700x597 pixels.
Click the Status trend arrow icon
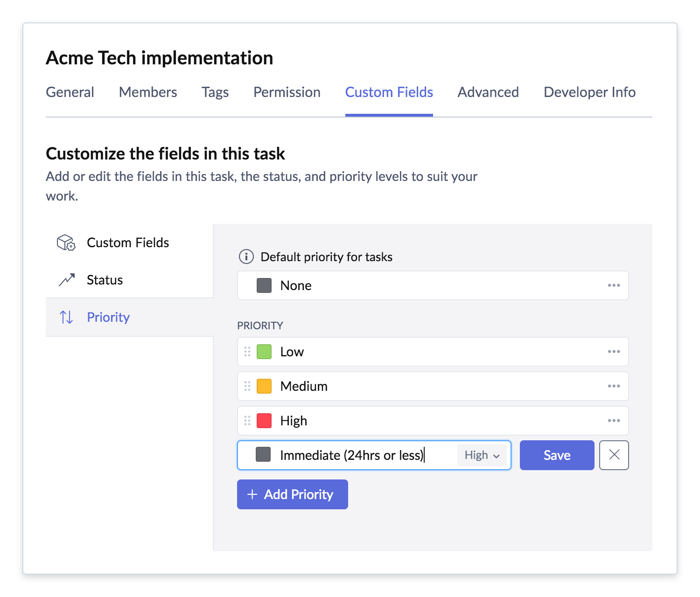coord(67,280)
